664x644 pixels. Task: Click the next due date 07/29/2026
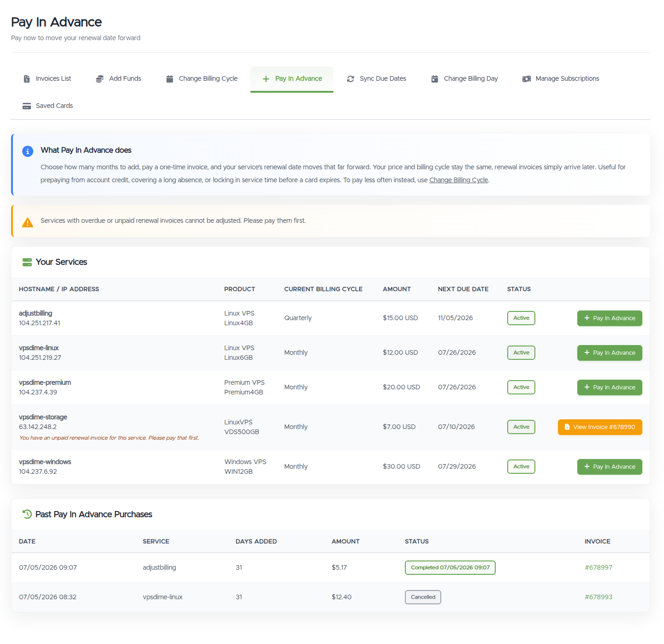tap(457, 466)
